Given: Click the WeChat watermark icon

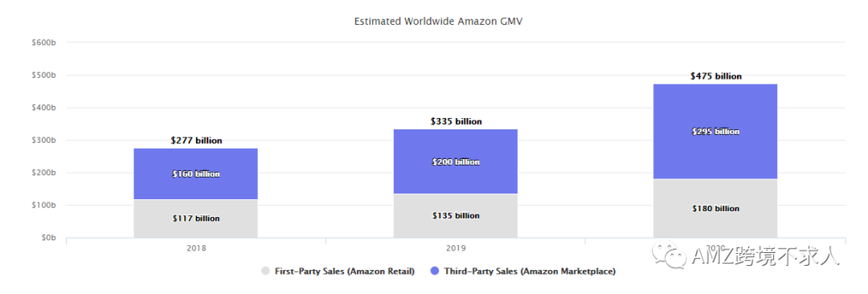Looking at the screenshot, I should (x=672, y=256).
